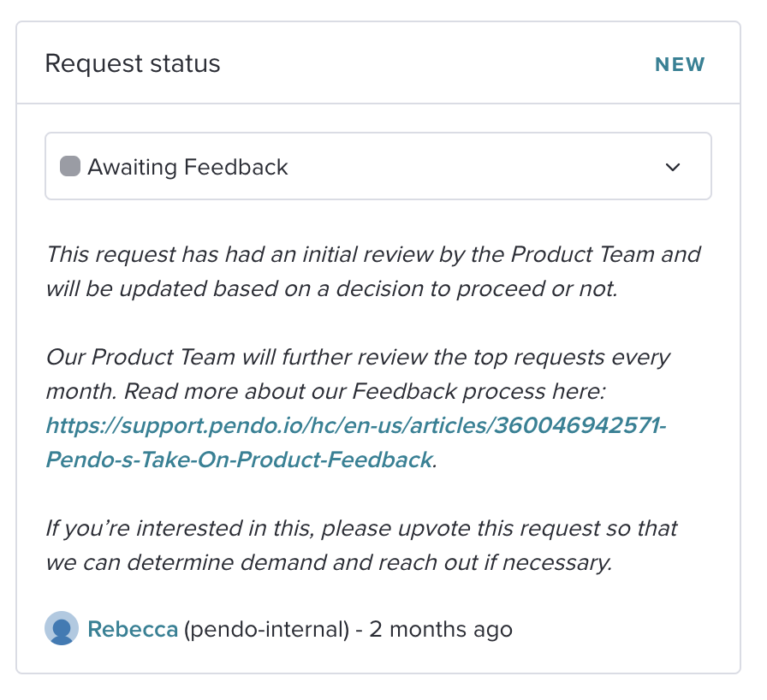Screen dimensions: 767x700
Task: Click the 'please upvote this request' paragraph
Action: coord(361,545)
